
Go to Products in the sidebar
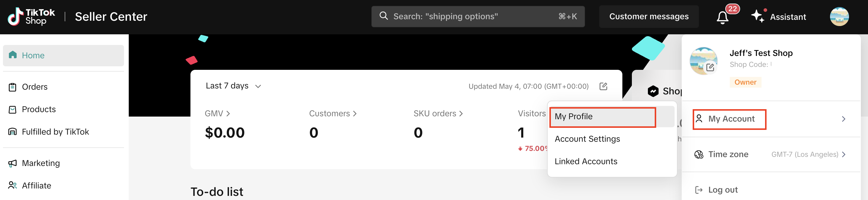[x=38, y=109]
